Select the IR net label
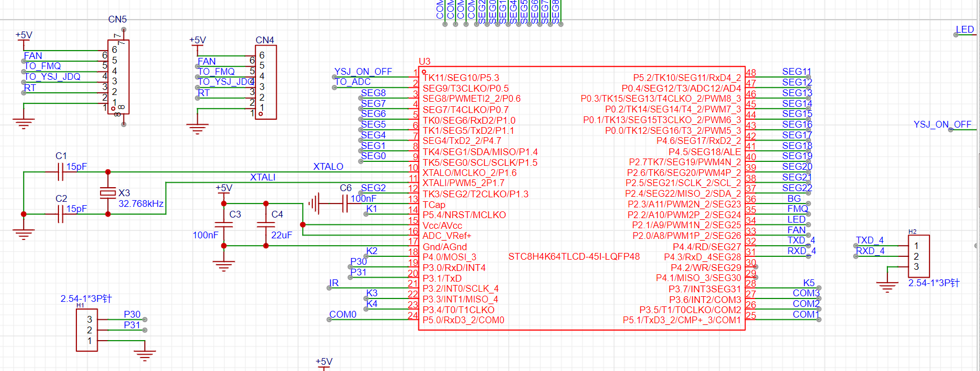The width and height of the screenshot is (980, 371). [334, 283]
